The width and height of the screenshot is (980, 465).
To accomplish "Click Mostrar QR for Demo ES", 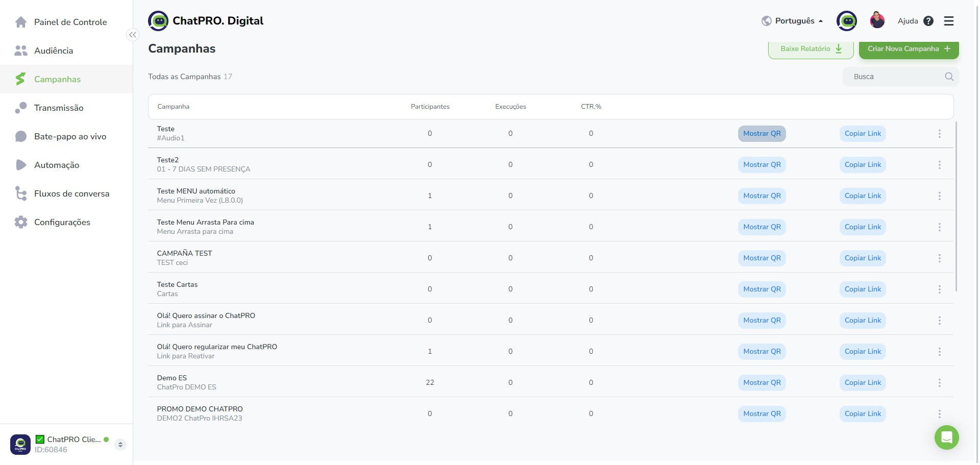I will pyautogui.click(x=762, y=383).
